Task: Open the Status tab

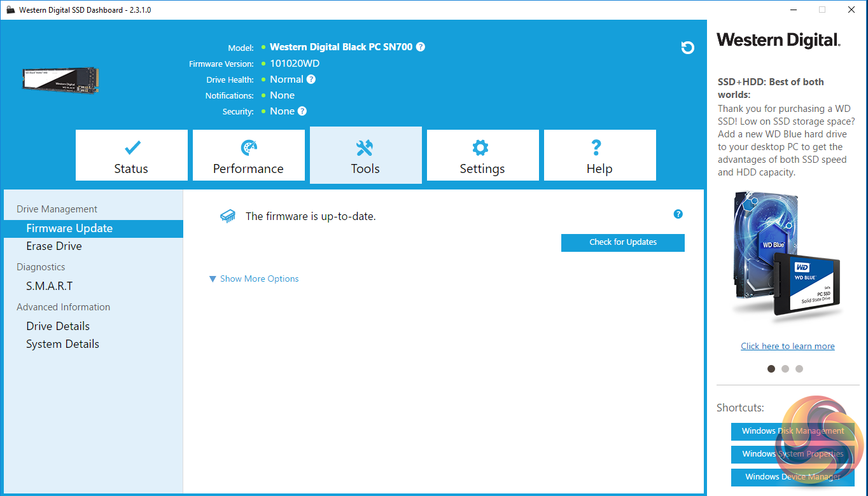Action: tap(132, 156)
